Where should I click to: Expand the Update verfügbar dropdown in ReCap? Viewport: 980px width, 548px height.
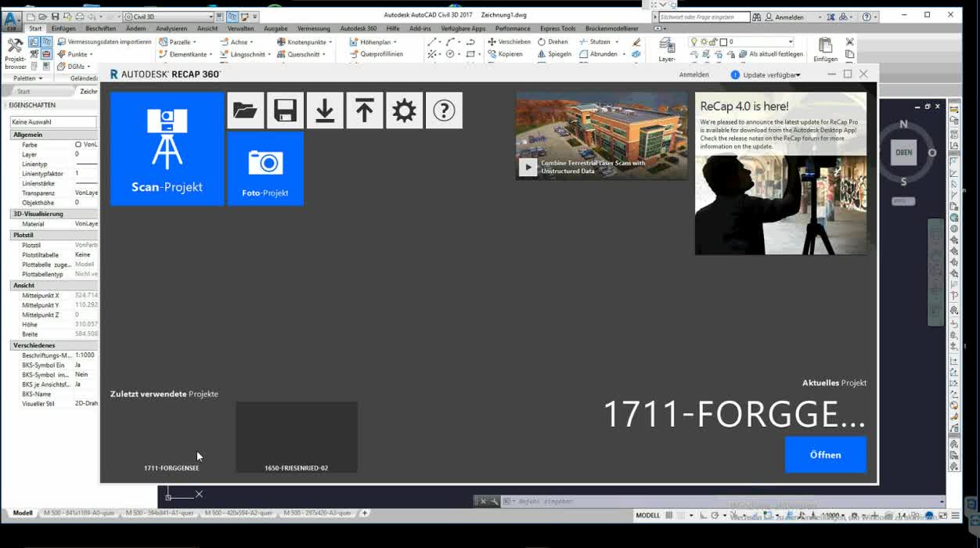point(798,75)
